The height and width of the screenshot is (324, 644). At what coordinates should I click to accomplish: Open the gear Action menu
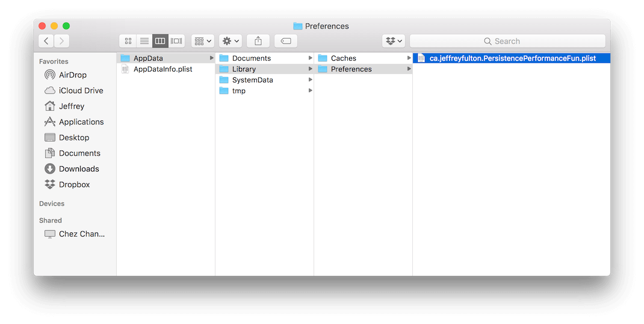tap(231, 41)
